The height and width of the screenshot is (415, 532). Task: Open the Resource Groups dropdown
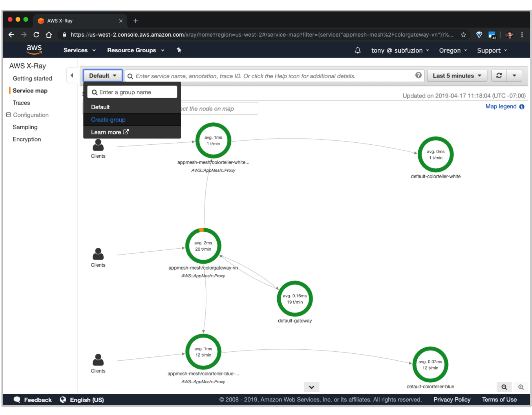(x=136, y=50)
